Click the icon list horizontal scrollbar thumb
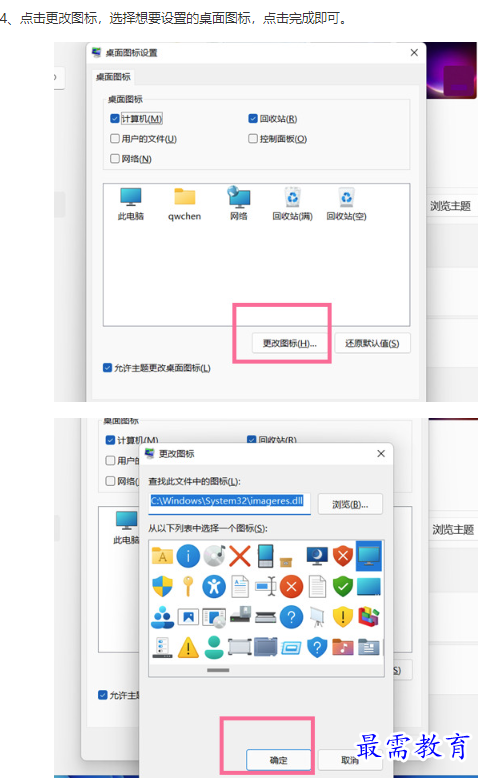This screenshot has width=478, height=778. 218,670
